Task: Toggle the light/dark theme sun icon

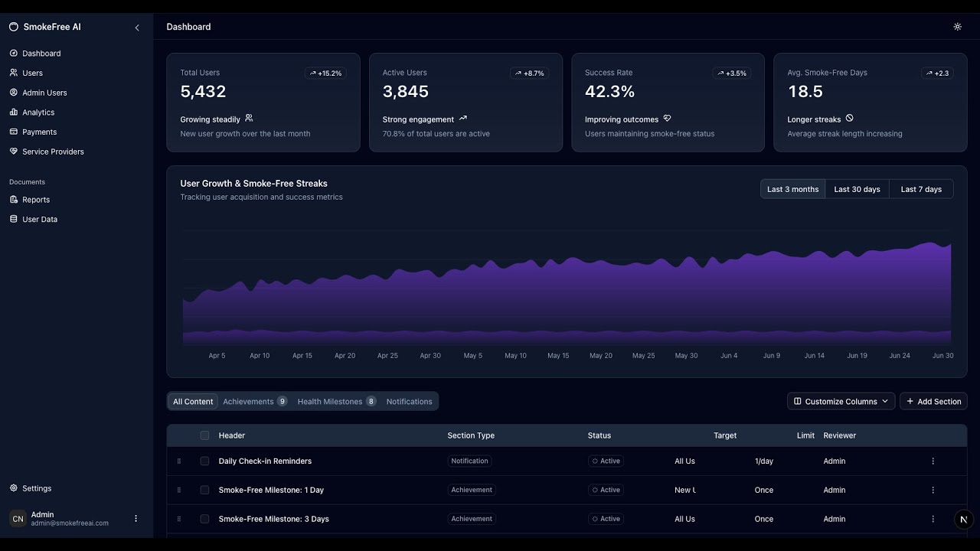Action: click(x=957, y=27)
